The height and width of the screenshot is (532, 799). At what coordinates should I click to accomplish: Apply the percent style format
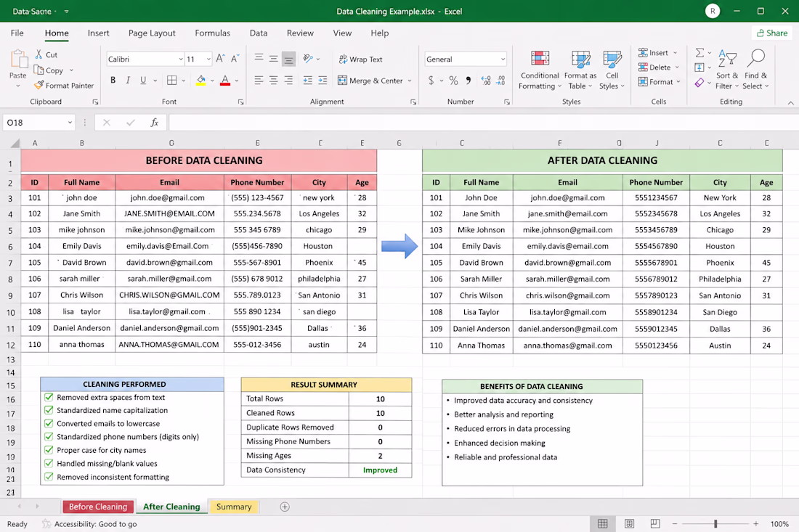[x=453, y=81]
